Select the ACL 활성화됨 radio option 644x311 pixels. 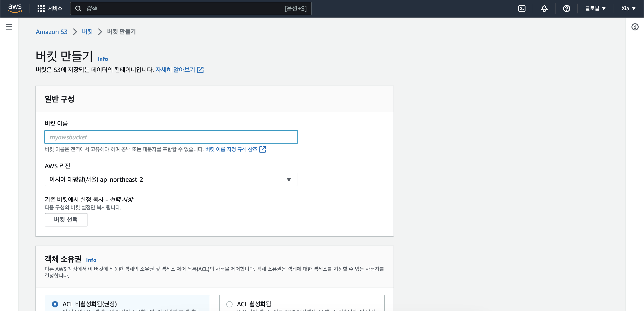[x=229, y=304]
